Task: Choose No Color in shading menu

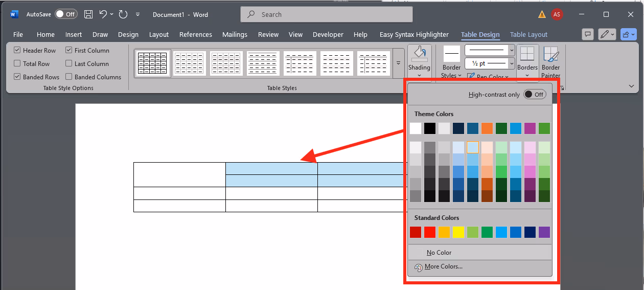Action: point(439,253)
